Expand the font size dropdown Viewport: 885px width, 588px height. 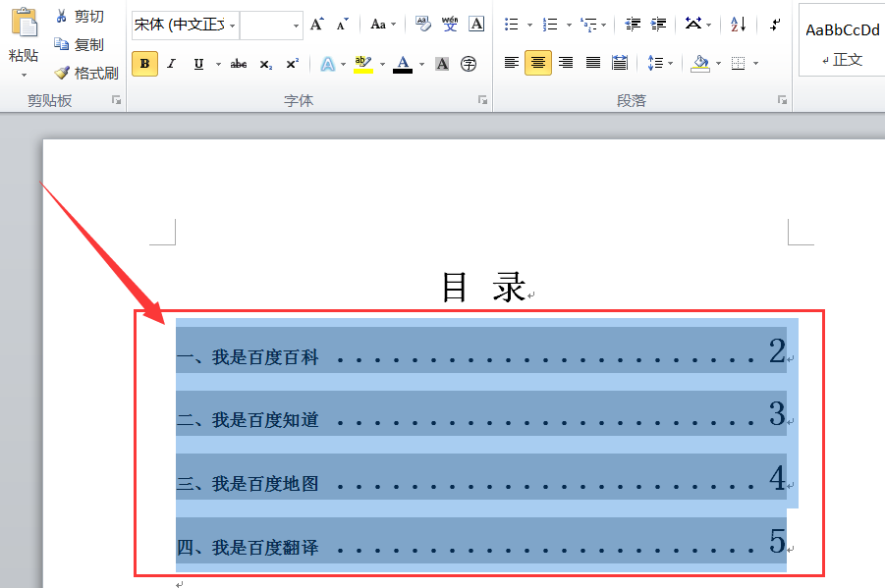[x=296, y=26]
